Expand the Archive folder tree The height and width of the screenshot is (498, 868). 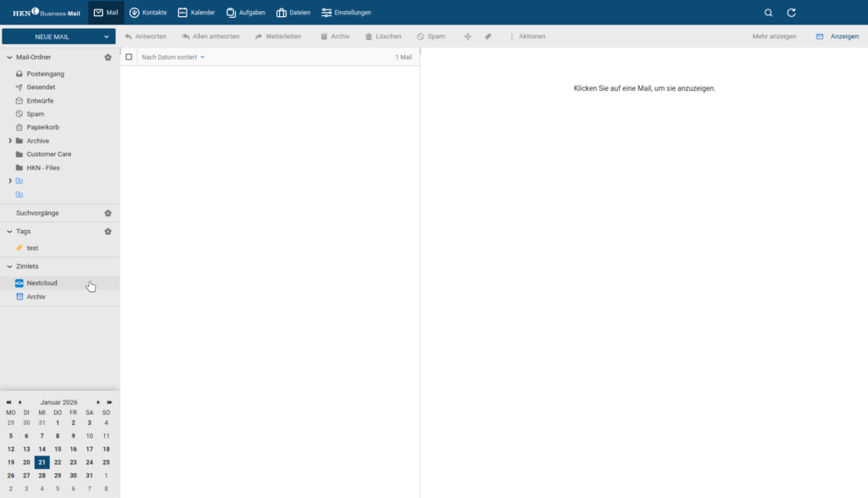click(10, 141)
